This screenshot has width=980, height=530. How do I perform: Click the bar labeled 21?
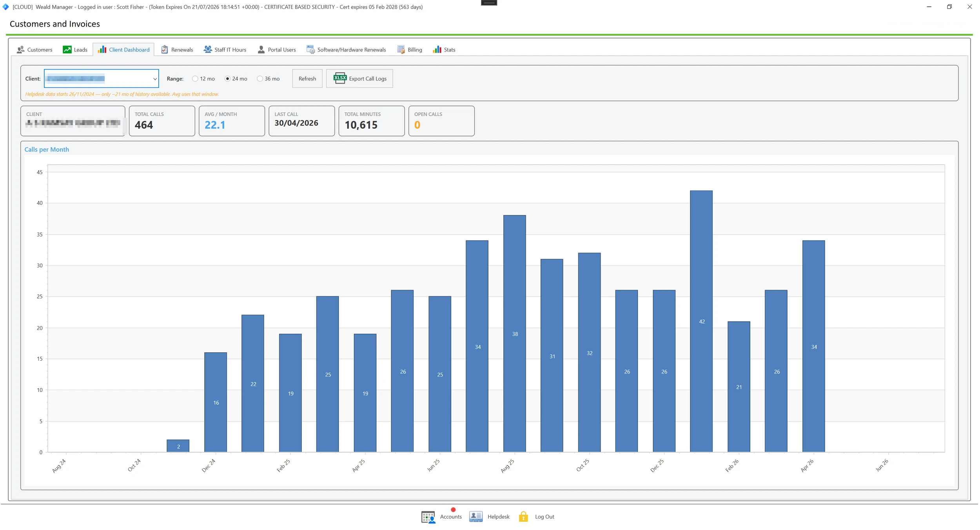pos(739,387)
